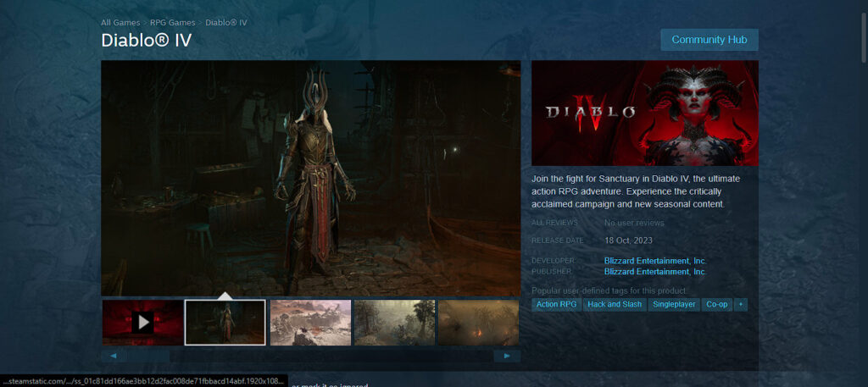868x387 pixels.
Task: Select the Co-op tag
Action: [717, 305]
